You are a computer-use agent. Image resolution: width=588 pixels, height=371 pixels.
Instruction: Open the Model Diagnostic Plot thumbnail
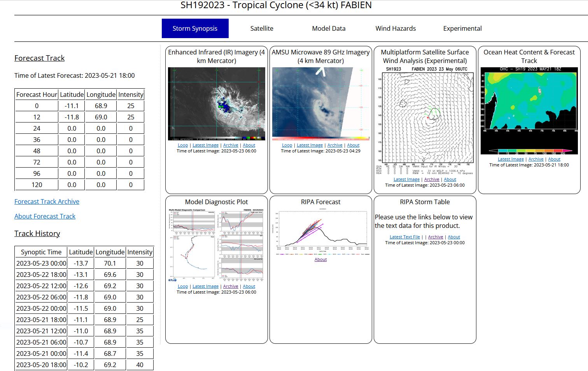216,245
